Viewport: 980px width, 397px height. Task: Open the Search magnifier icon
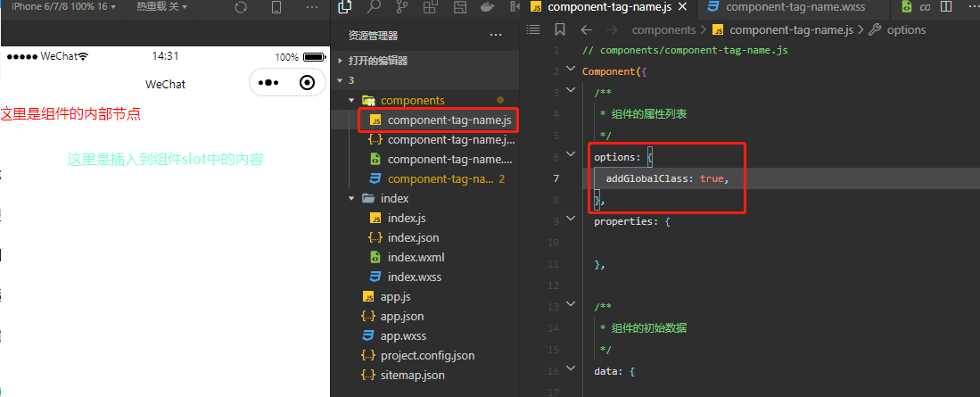(x=374, y=7)
